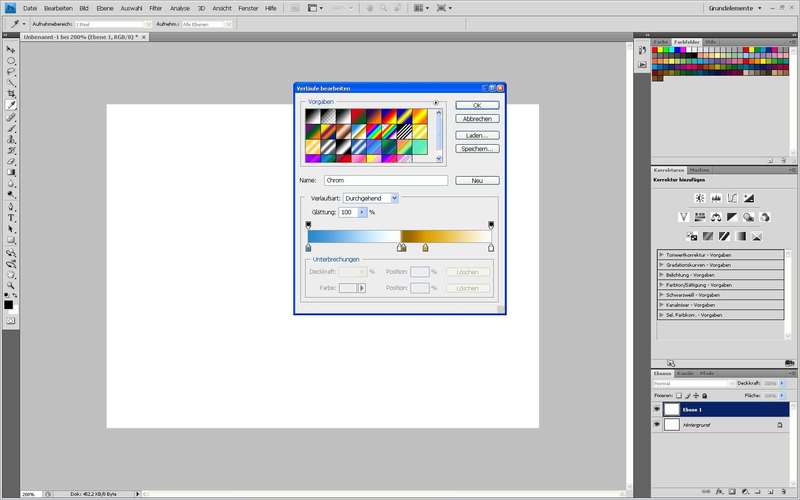Image resolution: width=800 pixels, height=500 pixels.
Task: Toggle visibility of the Hintergrund layer
Action: point(657,425)
